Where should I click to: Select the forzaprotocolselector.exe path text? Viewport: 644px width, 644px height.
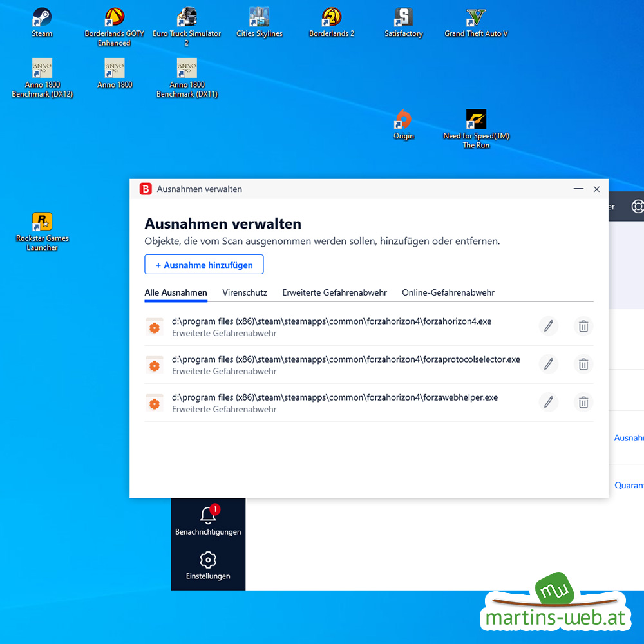[x=346, y=359]
